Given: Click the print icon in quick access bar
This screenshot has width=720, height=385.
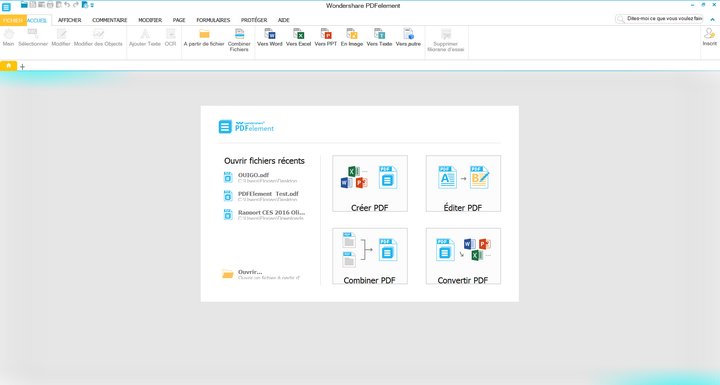Looking at the screenshot, I should tap(50, 5).
